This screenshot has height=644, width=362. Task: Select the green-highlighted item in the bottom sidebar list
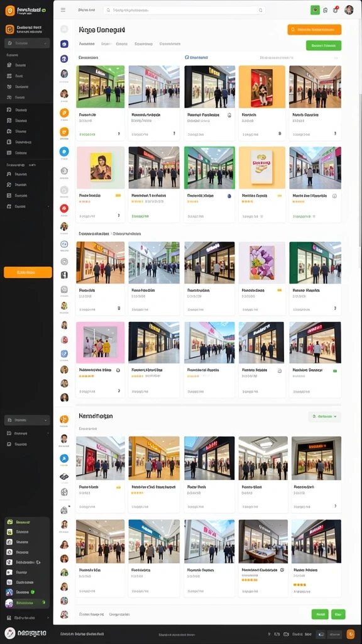coord(26,603)
